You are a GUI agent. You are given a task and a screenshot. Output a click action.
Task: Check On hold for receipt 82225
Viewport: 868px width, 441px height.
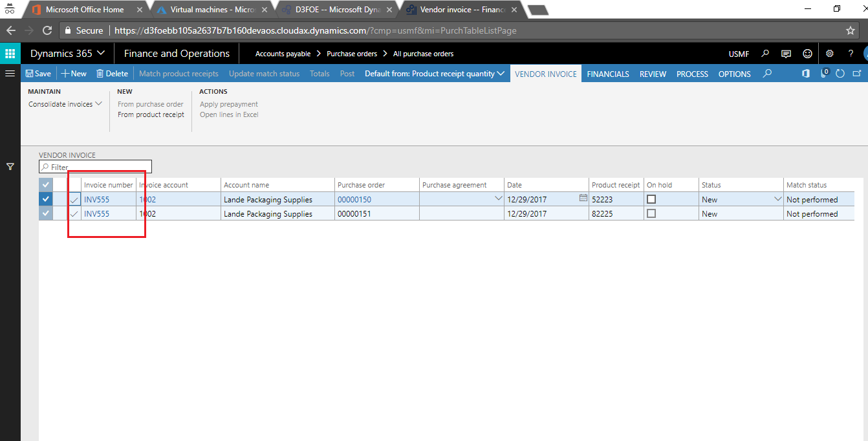point(651,213)
